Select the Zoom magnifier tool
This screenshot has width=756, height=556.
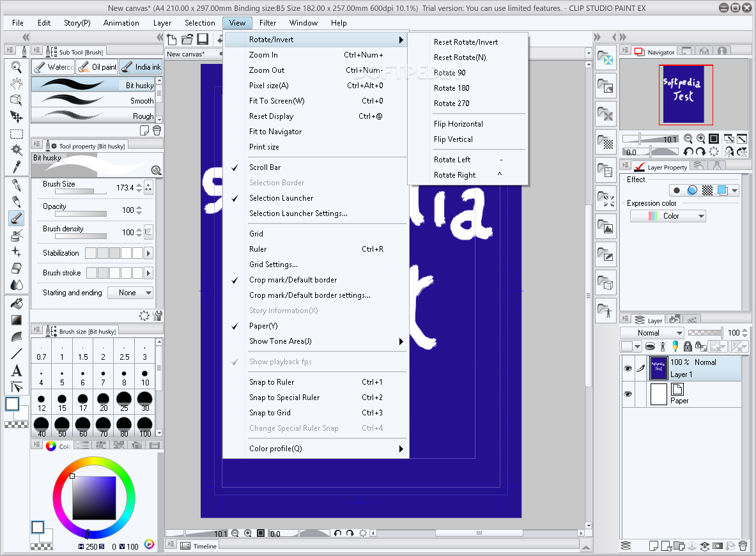[17, 67]
